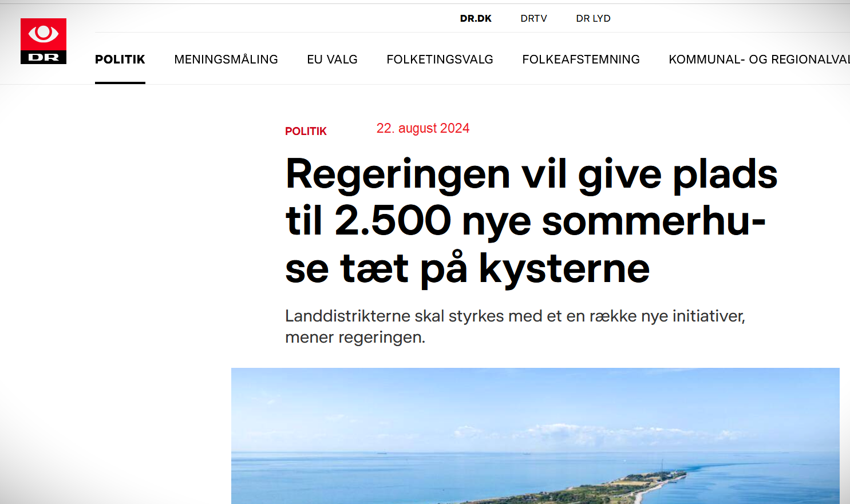Click 2.500 in the article headline
Screen dimensions: 850x504
(x=393, y=221)
